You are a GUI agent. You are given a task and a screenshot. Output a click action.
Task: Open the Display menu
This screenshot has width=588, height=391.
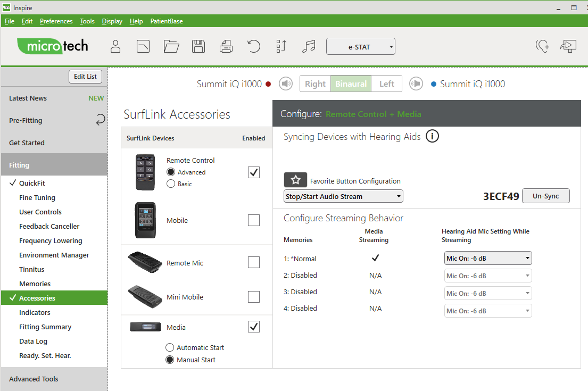[x=112, y=21]
